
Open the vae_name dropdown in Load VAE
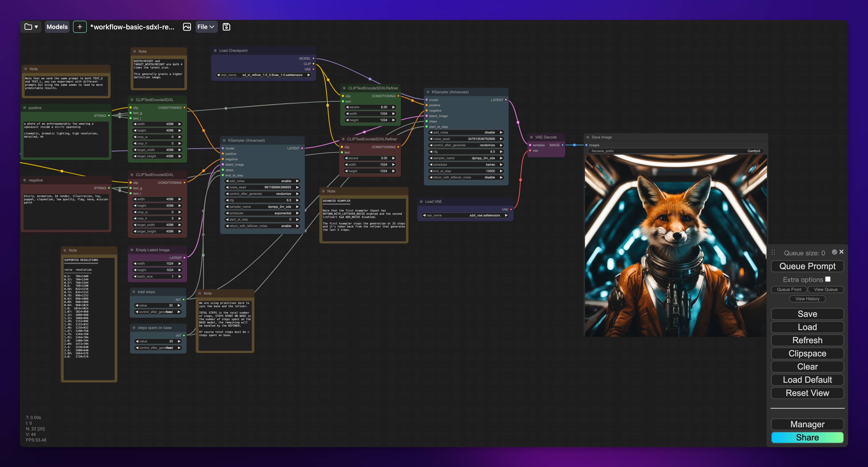point(465,215)
